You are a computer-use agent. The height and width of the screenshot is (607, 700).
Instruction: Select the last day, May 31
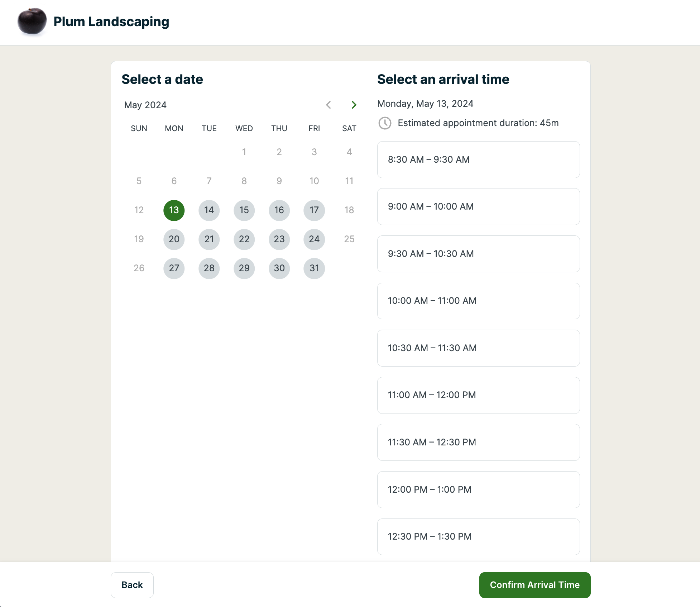click(x=314, y=268)
